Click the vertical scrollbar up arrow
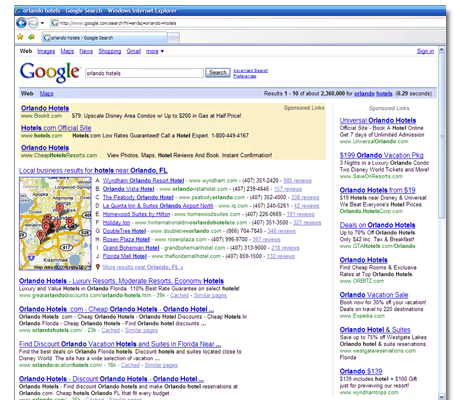 442,50
